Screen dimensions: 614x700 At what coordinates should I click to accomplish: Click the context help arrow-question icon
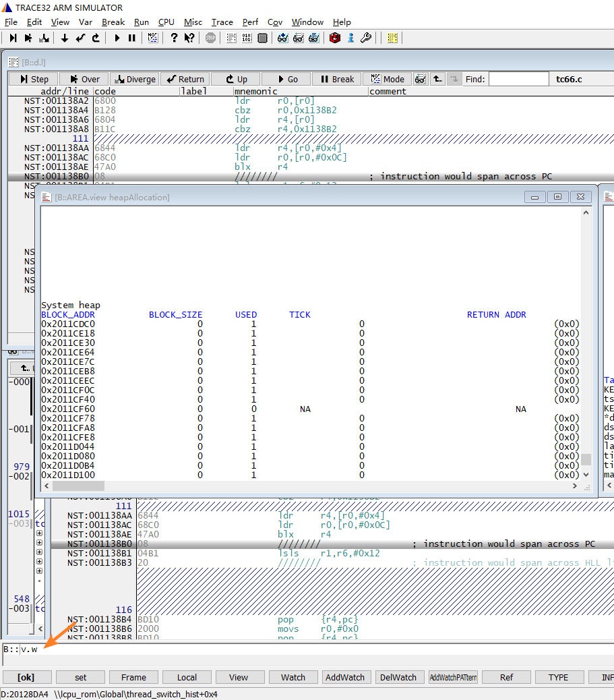tap(189, 38)
